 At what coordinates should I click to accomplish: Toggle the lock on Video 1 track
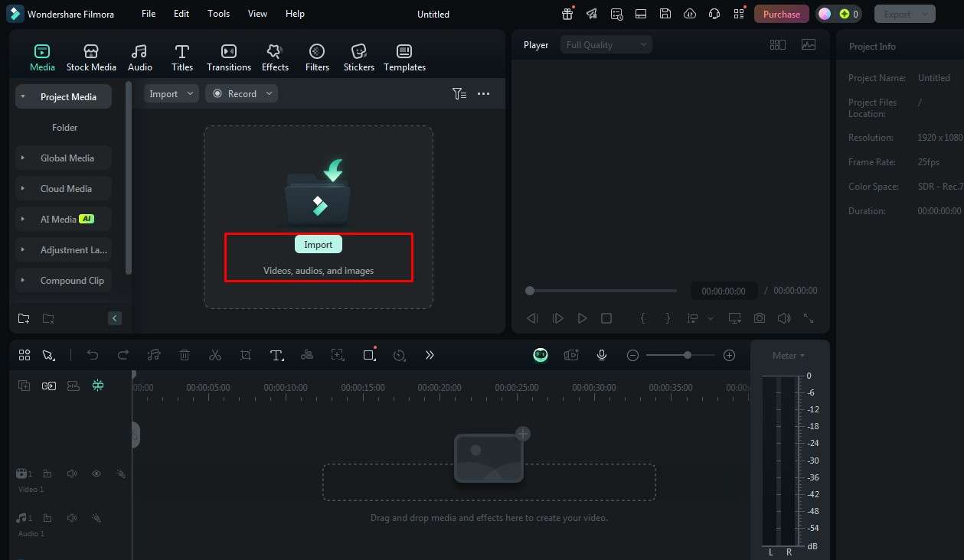pos(47,474)
